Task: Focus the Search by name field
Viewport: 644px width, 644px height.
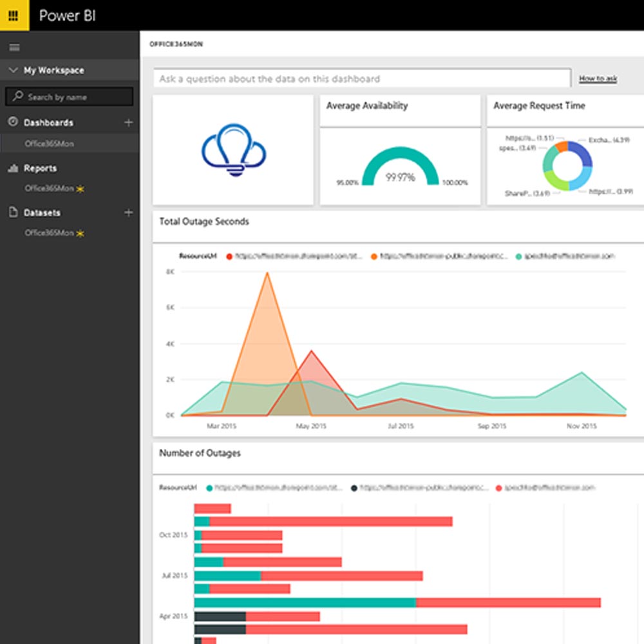Action: click(69, 97)
